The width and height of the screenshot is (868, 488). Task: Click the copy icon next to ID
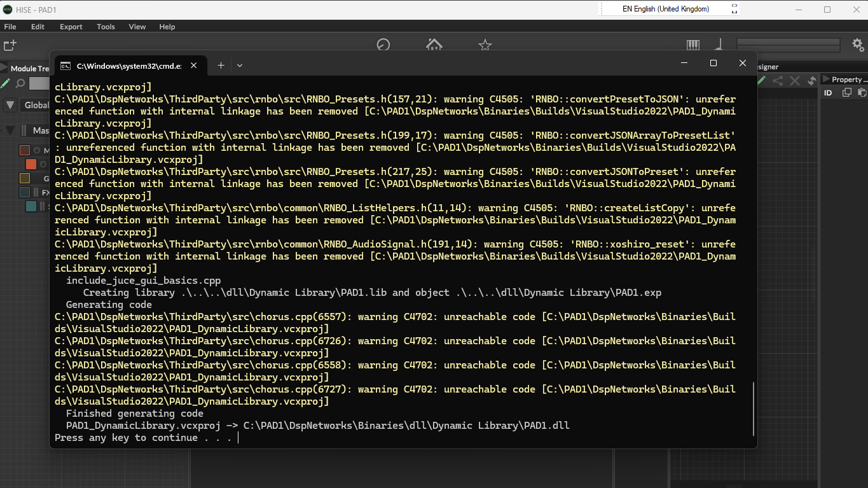(x=847, y=93)
